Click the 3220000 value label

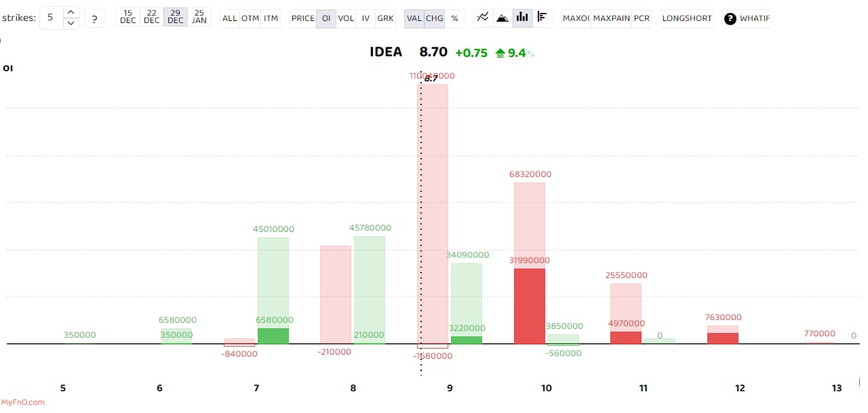[467, 328]
